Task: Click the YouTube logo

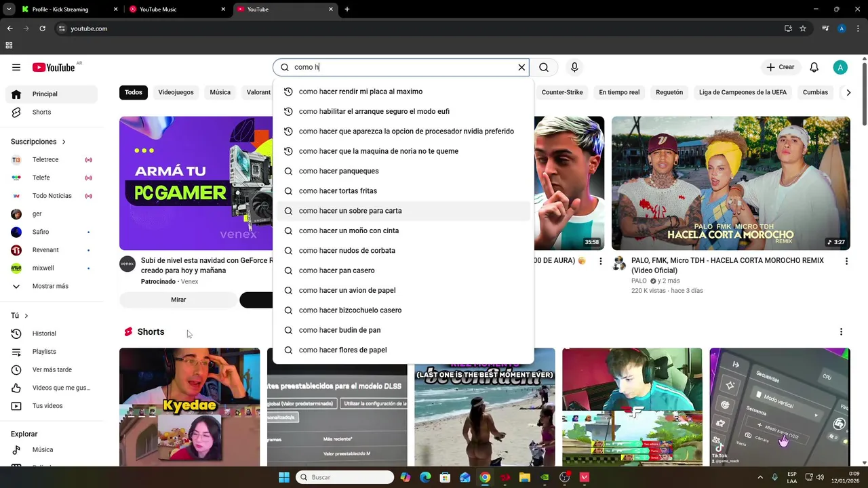Action: click(x=54, y=67)
